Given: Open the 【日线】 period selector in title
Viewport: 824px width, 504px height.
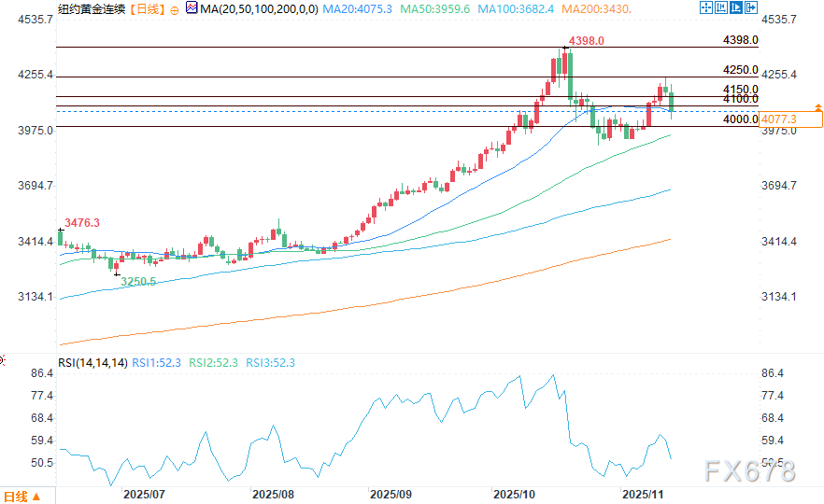Looking at the screenshot, I should pyautogui.click(x=144, y=8).
